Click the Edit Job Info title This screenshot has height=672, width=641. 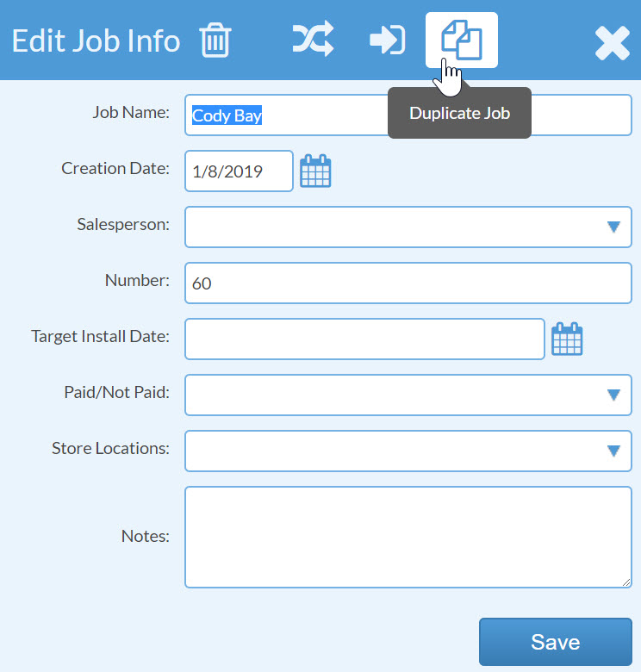coord(96,40)
